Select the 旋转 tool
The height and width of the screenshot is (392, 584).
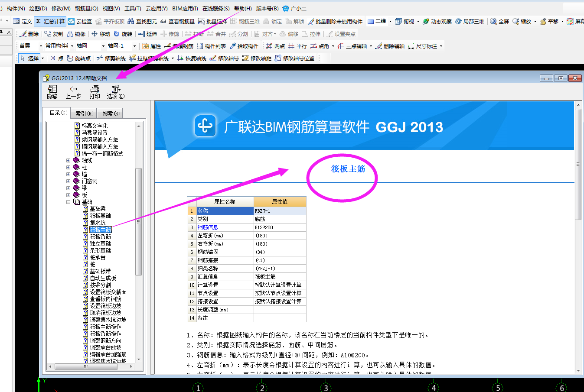pyautogui.click(x=123, y=34)
